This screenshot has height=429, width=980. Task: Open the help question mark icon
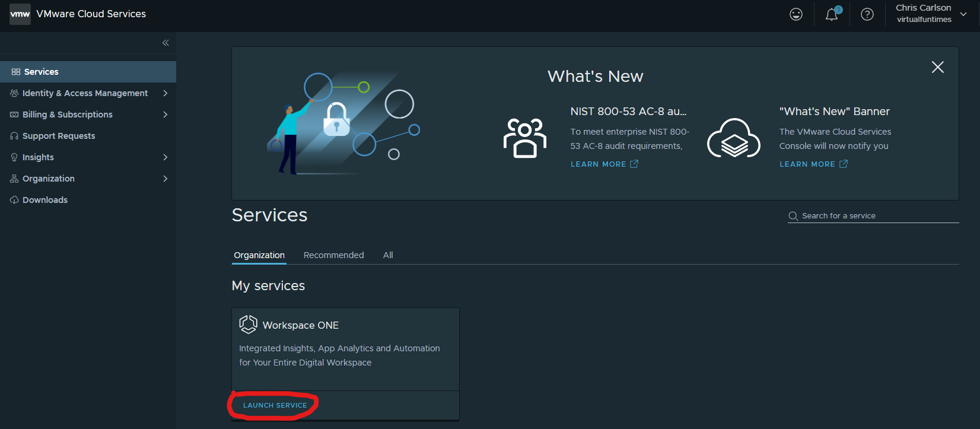tap(867, 14)
